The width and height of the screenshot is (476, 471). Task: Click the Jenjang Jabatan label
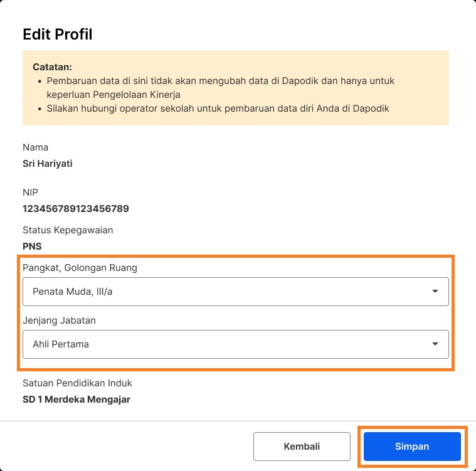pyautogui.click(x=59, y=320)
